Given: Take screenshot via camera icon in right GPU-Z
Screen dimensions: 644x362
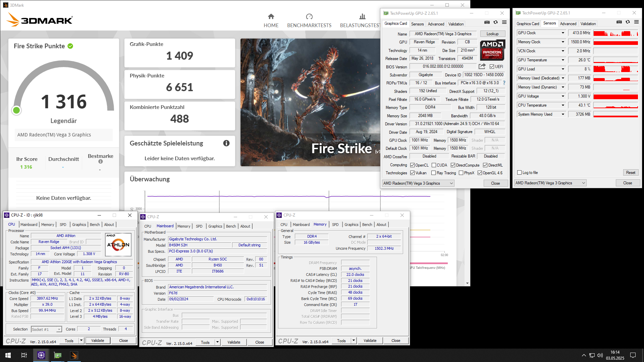Looking at the screenshot, I should pos(619,22).
